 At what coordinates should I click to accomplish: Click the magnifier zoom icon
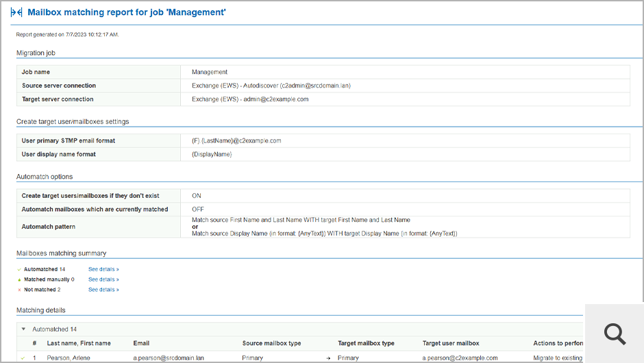[x=615, y=334]
